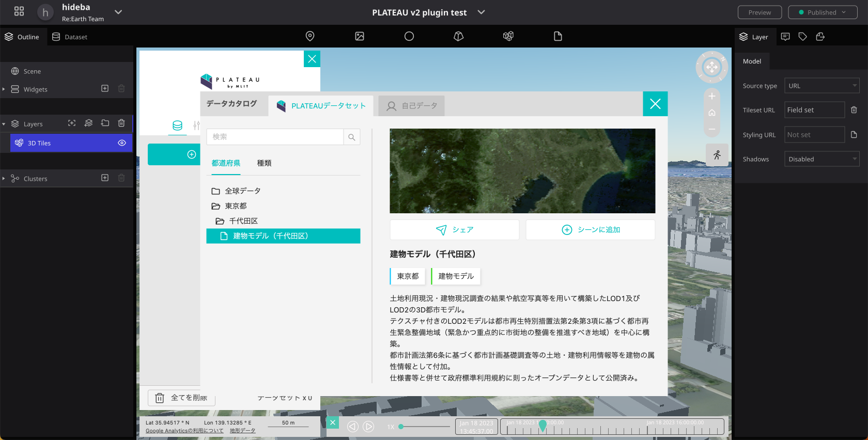Remove the Tileset URL with trash icon
Viewport: 868px width, 440px height.
(x=854, y=110)
